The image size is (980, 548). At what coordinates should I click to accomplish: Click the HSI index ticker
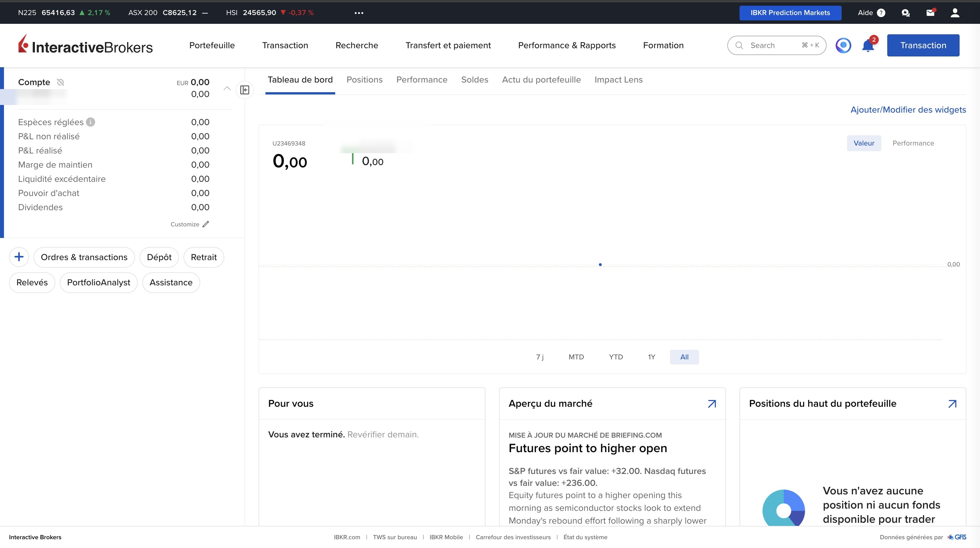(x=270, y=13)
